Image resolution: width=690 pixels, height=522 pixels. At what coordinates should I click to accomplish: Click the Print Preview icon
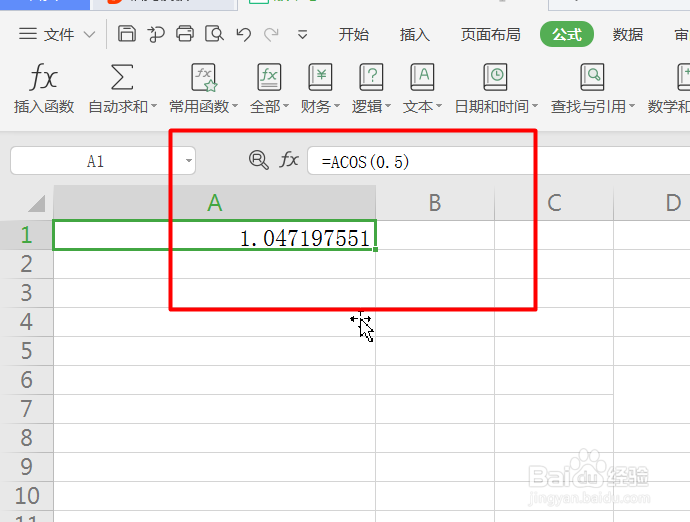coord(214,34)
